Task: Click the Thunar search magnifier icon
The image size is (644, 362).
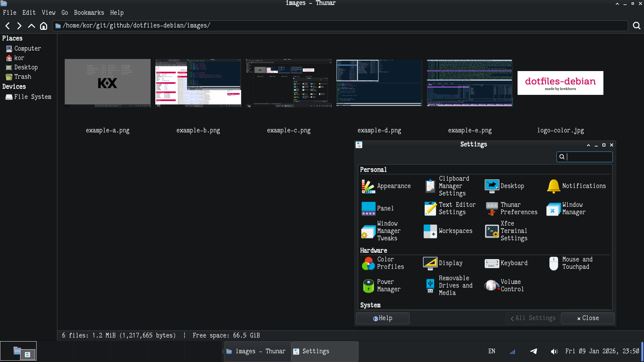Action: tap(636, 26)
